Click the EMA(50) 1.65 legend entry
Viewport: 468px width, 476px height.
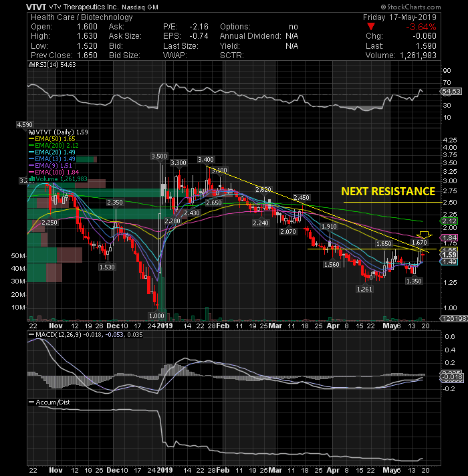(x=52, y=139)
